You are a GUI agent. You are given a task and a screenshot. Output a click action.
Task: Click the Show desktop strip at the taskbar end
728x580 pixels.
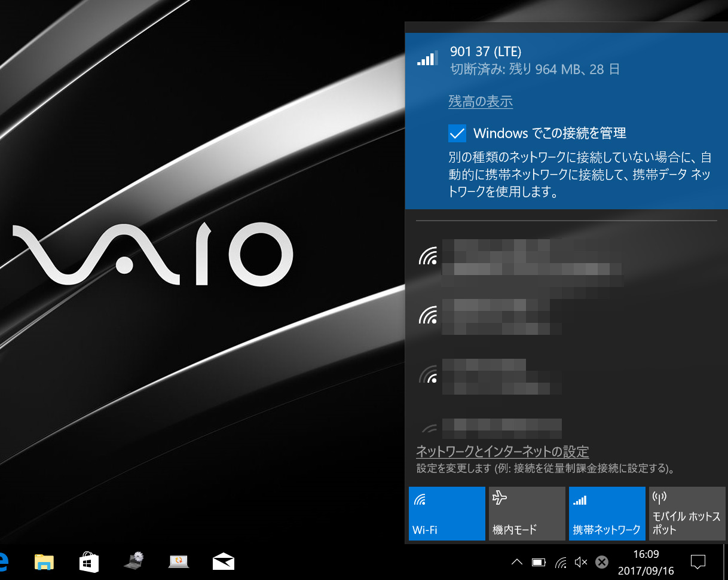pos(725,562)
